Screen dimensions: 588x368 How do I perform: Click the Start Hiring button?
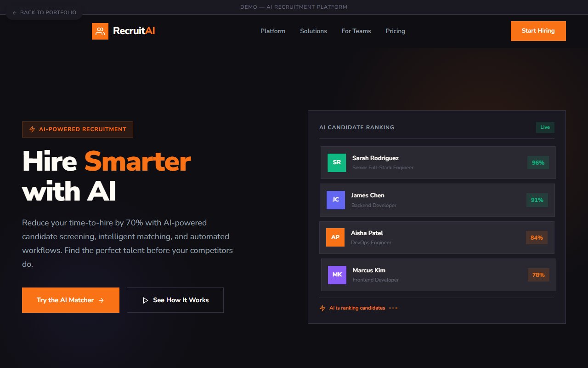click(538, 31)
